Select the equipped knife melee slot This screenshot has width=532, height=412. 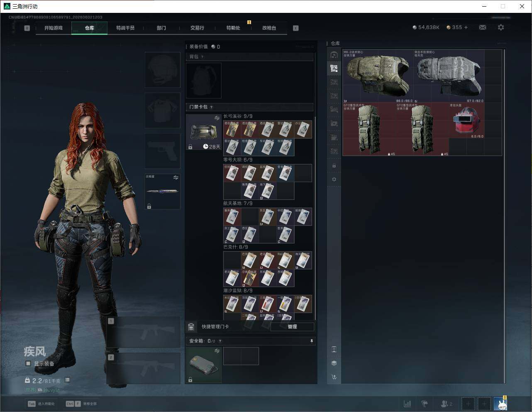click(x=163, y=191)
